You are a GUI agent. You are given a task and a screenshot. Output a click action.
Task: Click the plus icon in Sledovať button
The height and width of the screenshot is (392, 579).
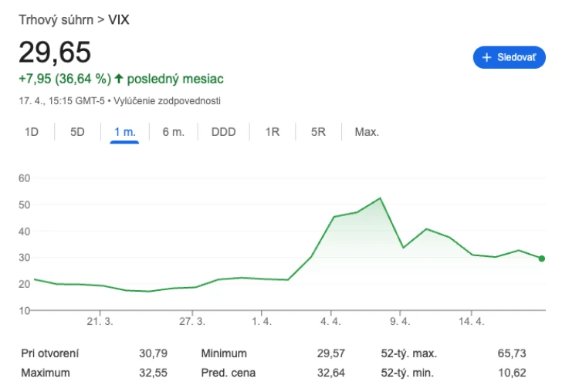pos(486,57)
